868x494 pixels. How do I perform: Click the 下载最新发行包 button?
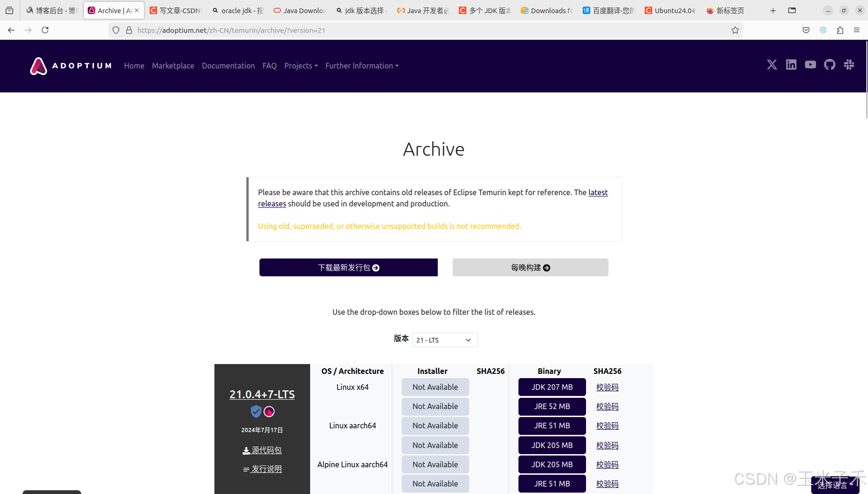(349, 267)
